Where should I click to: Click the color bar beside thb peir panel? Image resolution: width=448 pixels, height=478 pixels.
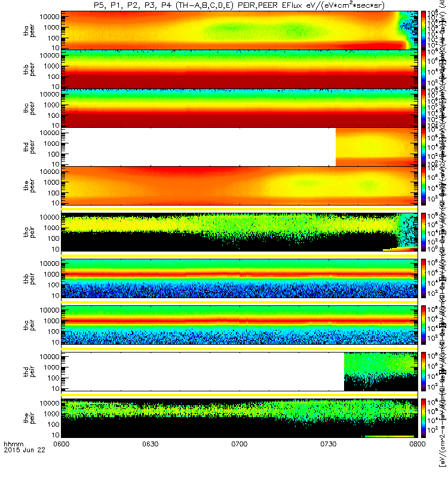point(424,278)
